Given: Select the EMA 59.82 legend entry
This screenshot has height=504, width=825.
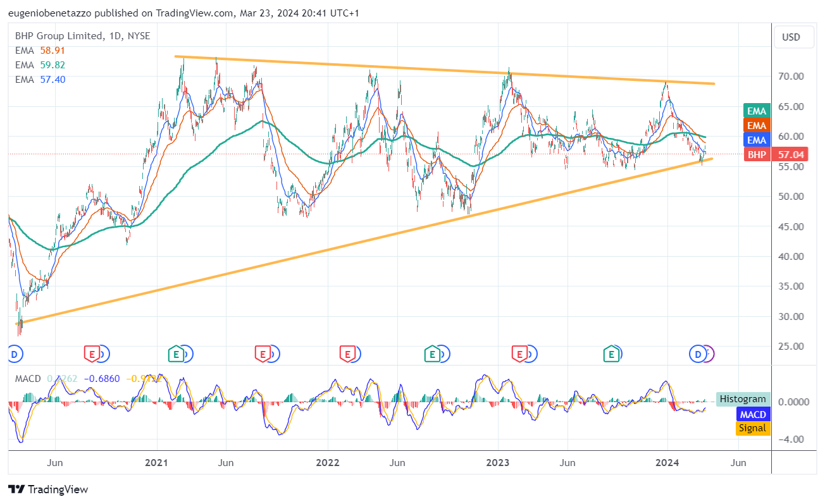Looking at the screenshot, I should (40, 65).
